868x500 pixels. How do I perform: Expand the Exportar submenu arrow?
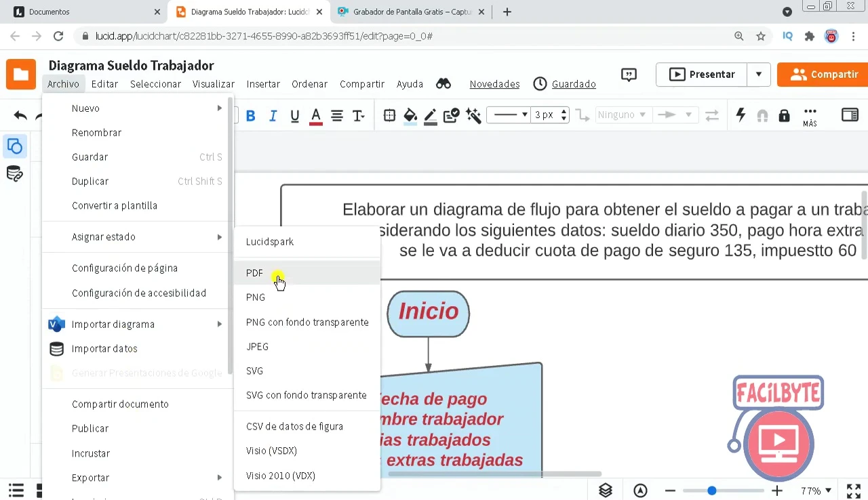(219, 478)
